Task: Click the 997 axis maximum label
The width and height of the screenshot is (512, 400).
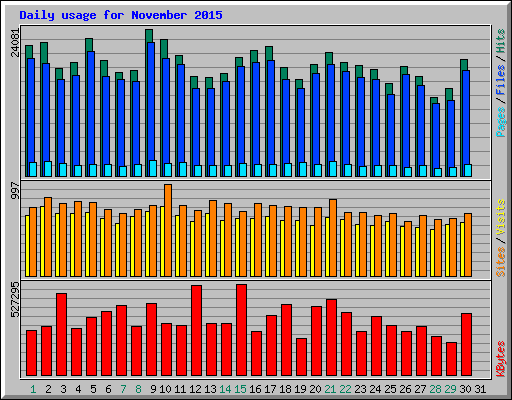Action: click(15, 190)
